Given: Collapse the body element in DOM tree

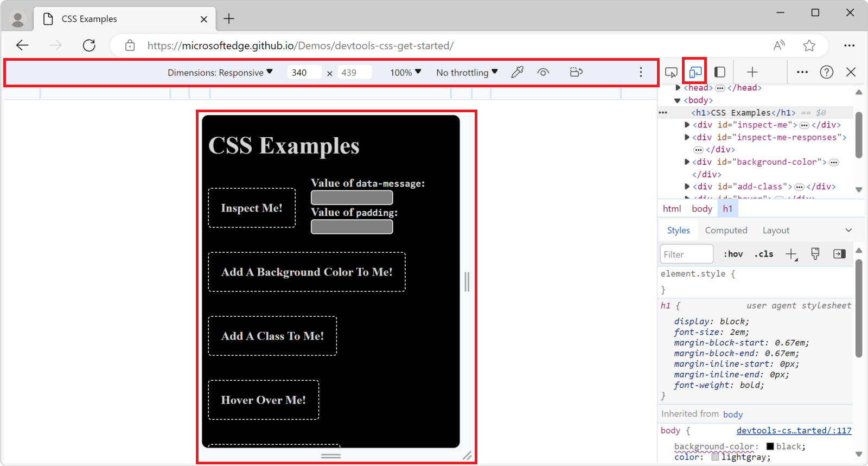Looking at the screenshot, I should pyautogui.click(x=678, y=100).
